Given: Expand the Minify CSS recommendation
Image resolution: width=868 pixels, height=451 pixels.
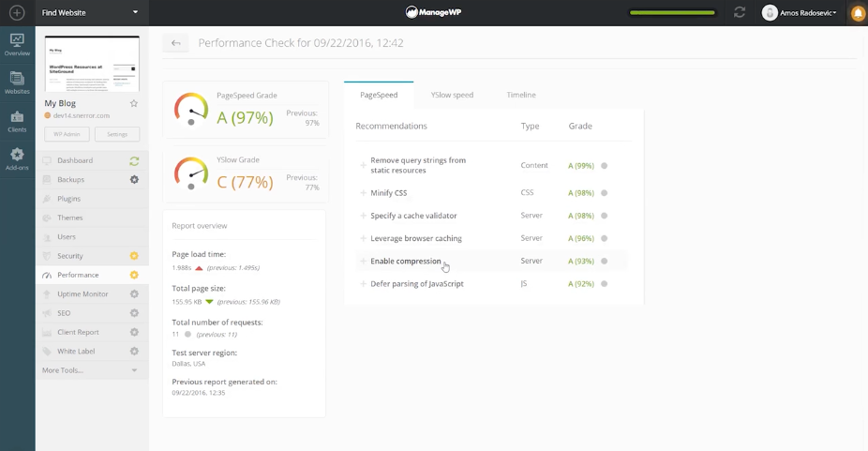Looking at the screenshot, I should coord(388,193).
